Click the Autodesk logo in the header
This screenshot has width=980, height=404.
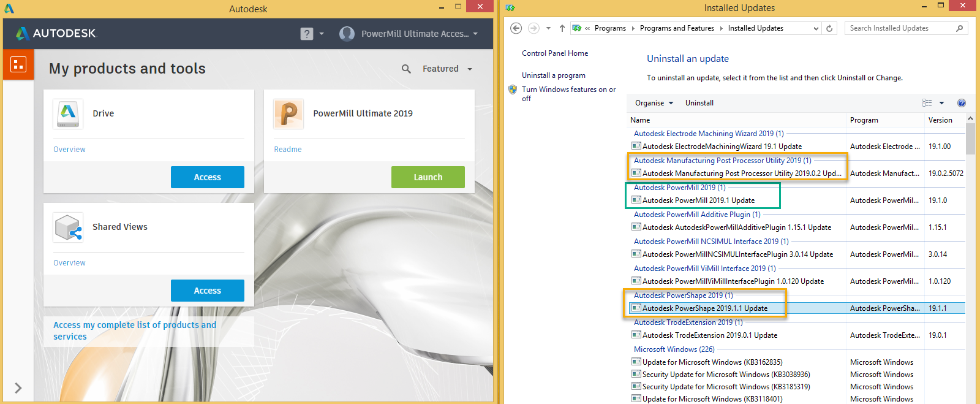56,33
